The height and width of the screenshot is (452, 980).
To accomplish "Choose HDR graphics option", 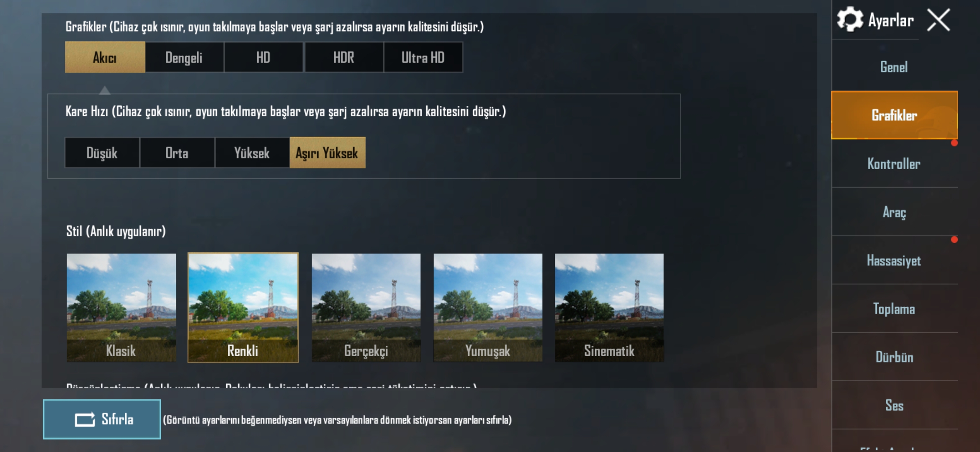I will point(343,57).
